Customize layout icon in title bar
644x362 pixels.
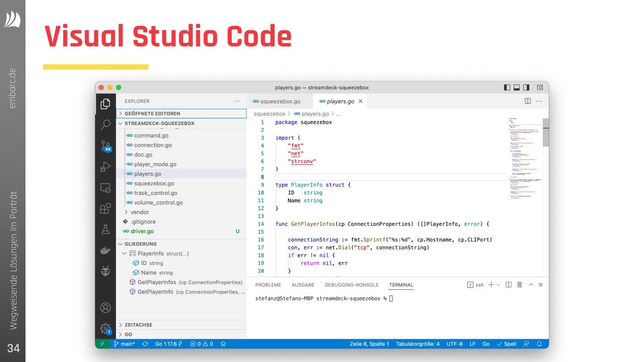(x=540, y=88)
